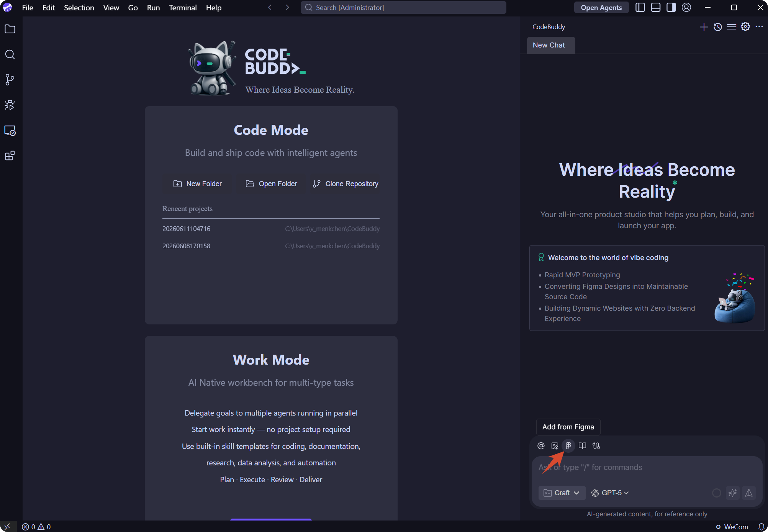Open Remote Explorer icon in activity bar
The height and width of the screenshot is (532, 768).
[10, 131]
